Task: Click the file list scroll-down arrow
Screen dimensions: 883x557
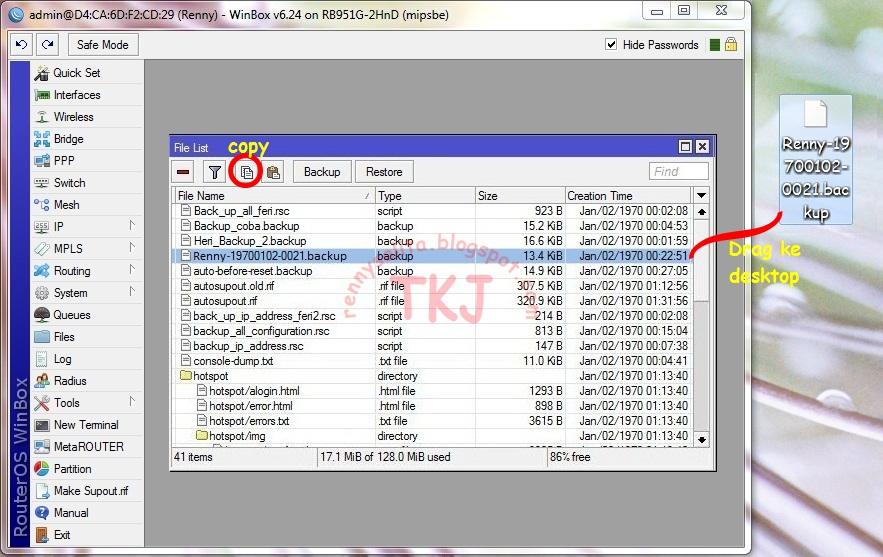Action: pyautogui.click(x=702, y=439)
